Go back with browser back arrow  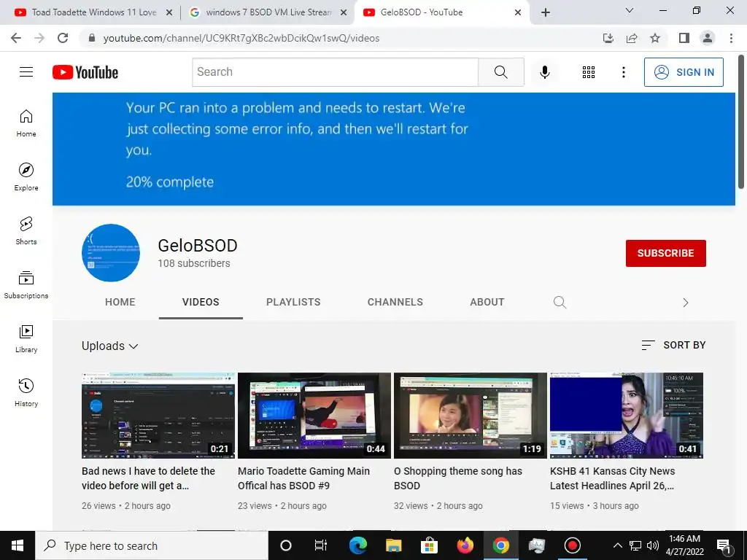(x=16, y=38)
